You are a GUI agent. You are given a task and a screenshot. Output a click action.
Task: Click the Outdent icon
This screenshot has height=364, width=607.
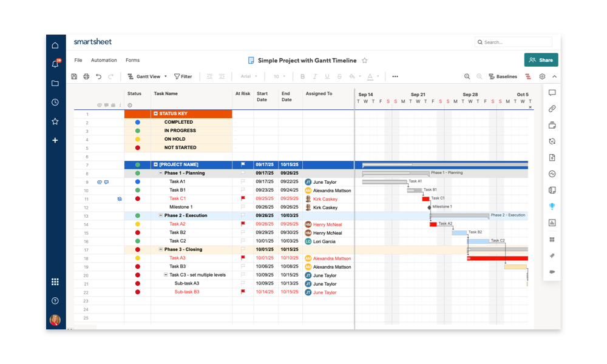pyautogui.click(x=209, y=76)
